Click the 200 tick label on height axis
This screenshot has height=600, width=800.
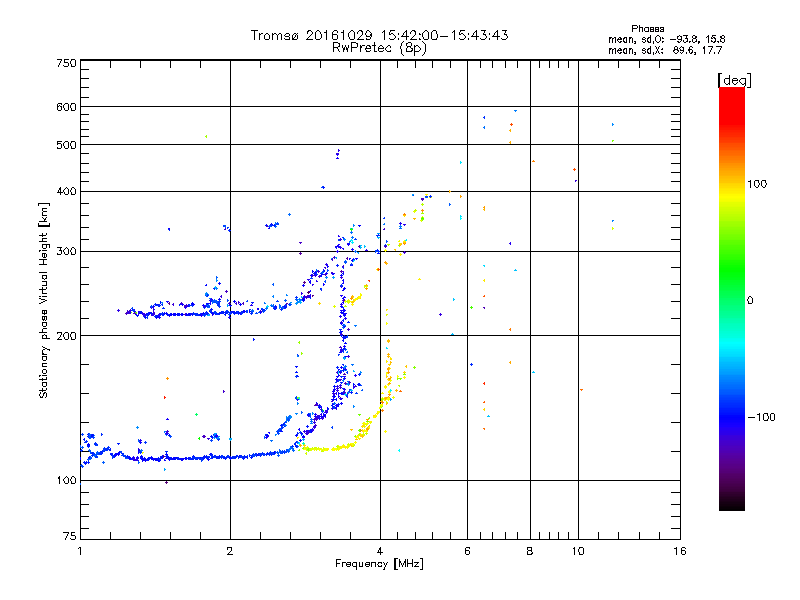point(66,336)
